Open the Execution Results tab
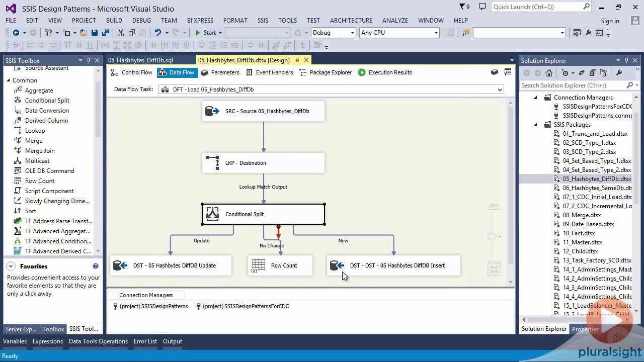Screen dimensions: 644x362 click(x=385, y=72)
